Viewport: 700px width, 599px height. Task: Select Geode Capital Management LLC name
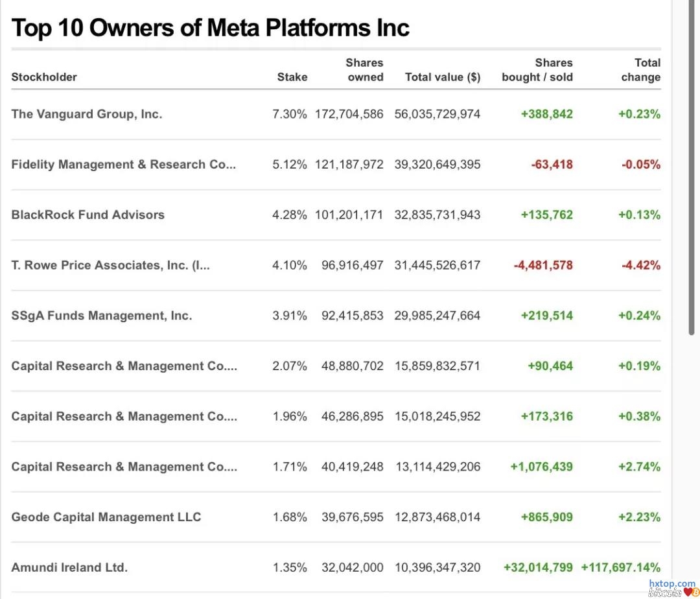tap(106, 517)
